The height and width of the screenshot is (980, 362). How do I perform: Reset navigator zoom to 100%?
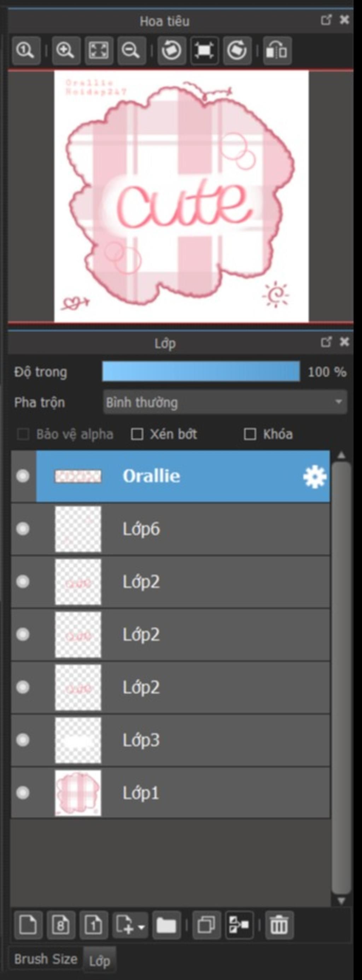(x=26, y=51)
